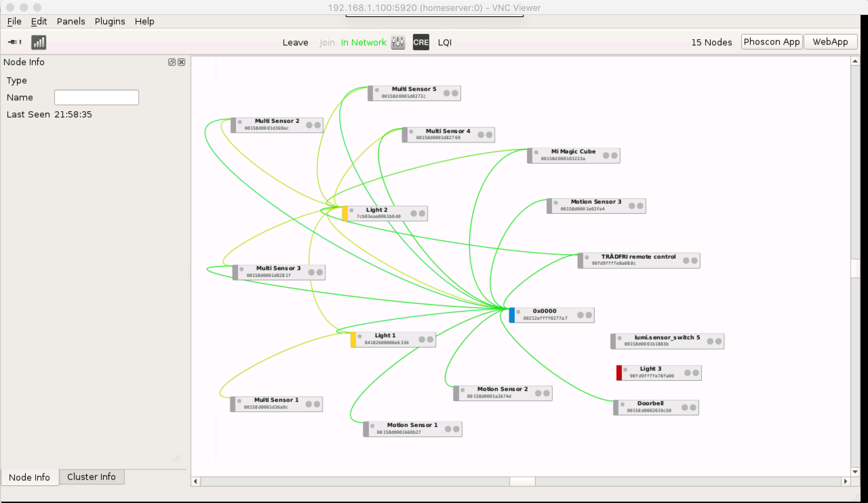Expand left endpoint dot on Doorbell node
Image resolution: width=868 pixels, height=503 pixels.
tap(685, 408)
